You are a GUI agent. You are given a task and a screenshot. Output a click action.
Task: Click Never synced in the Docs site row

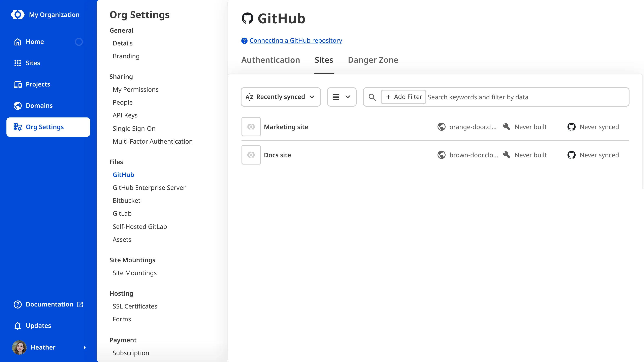click(599, 155)
